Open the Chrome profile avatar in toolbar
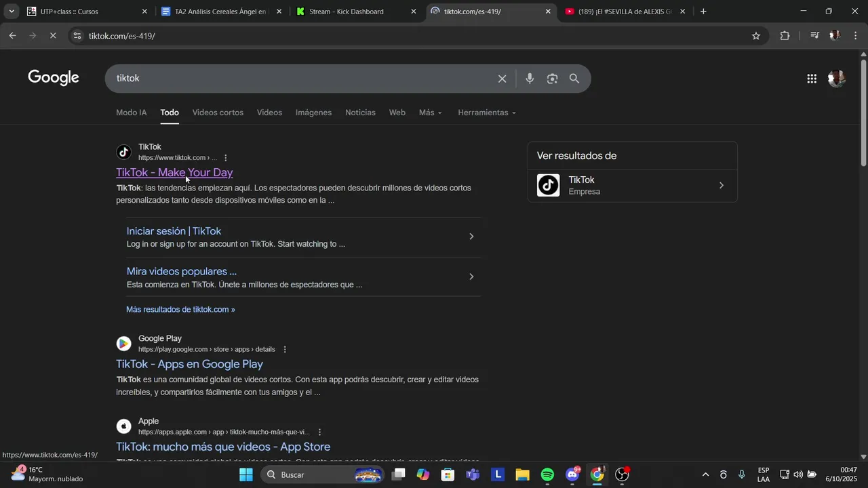 [x=835, y=36]
